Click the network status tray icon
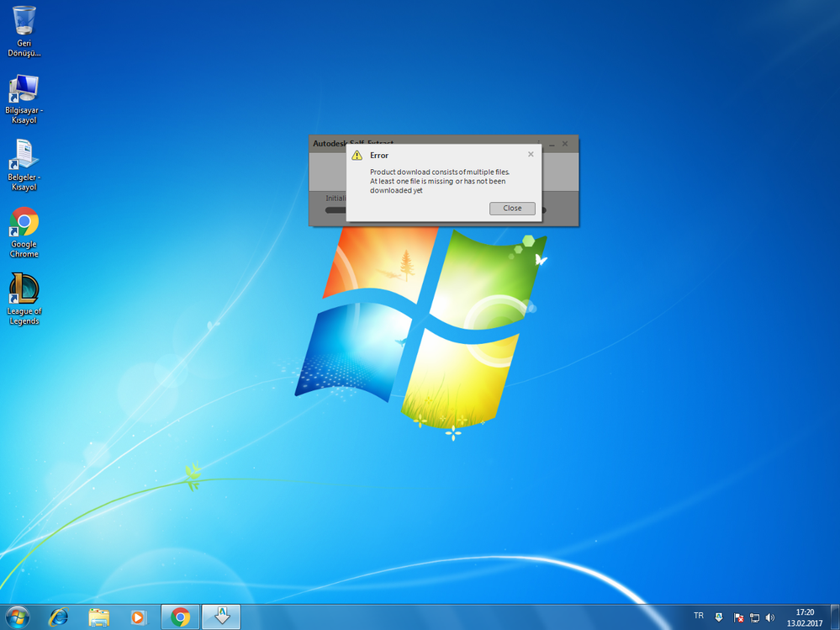Image resolution: width=840 pixels, height=630 pixels. click(754, 617)
